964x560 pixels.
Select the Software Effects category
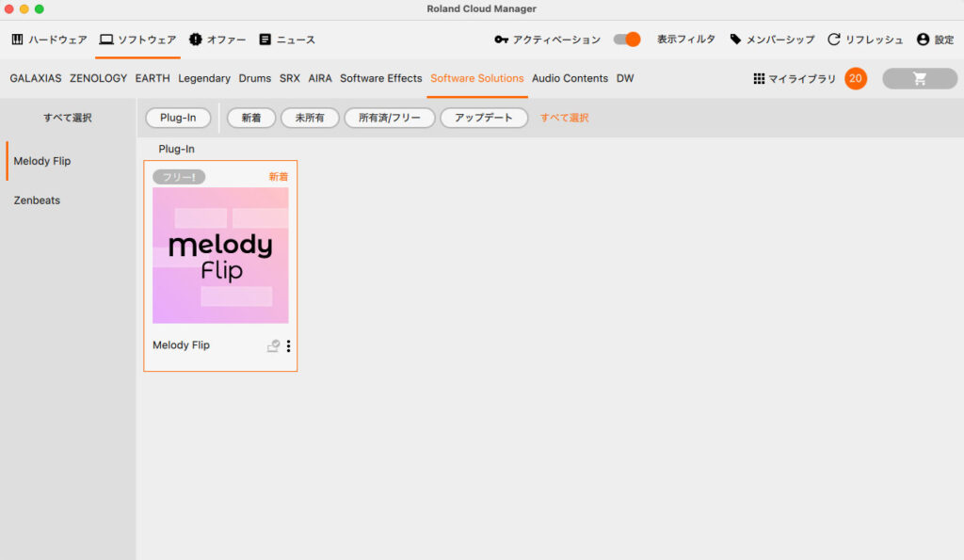coord(381,79)
